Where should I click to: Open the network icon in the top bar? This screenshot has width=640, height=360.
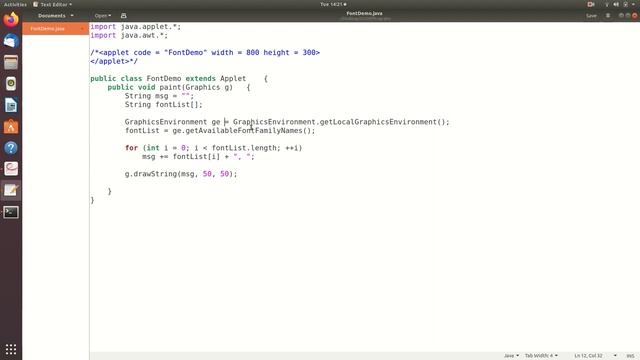coord(607,4)
